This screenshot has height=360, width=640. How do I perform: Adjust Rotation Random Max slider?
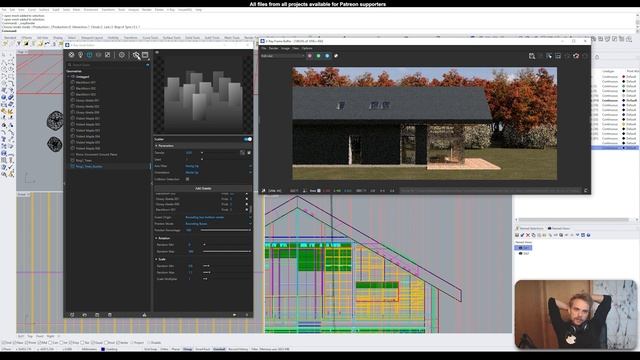click(226, 251)
